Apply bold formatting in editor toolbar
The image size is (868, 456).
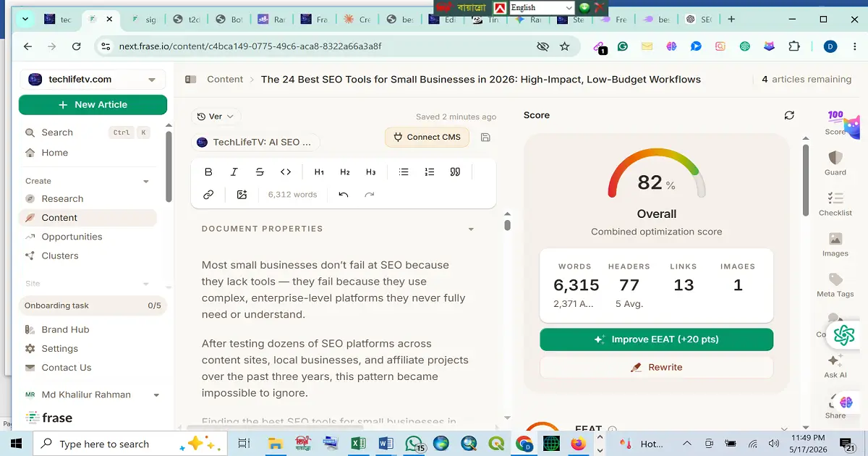(x=208, y=172)
